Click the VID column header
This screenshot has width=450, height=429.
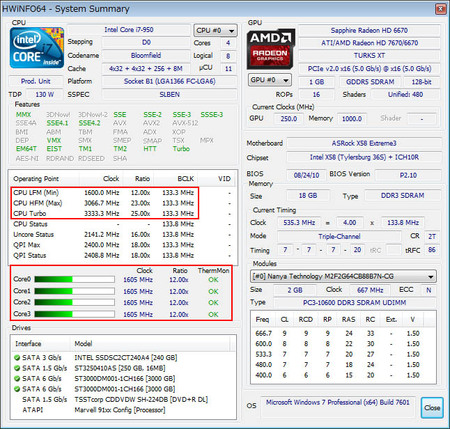click(x=215, y=179)
